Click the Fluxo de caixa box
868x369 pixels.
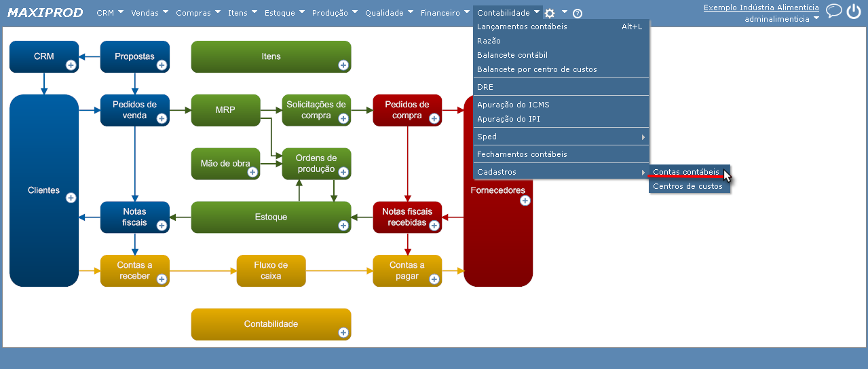point(271,270)
